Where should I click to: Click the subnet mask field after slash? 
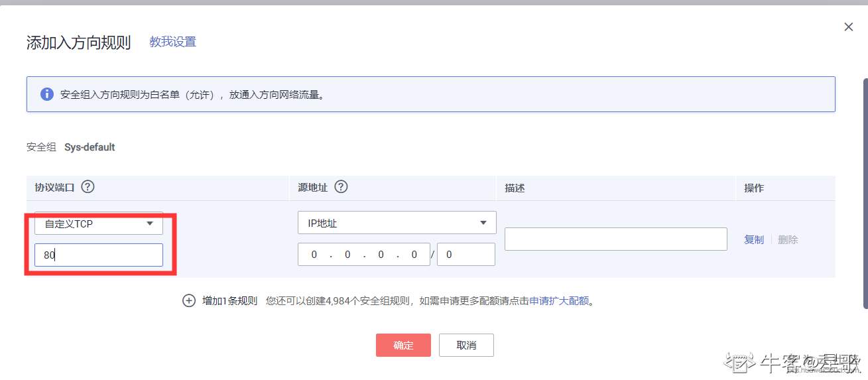(465, 255)
